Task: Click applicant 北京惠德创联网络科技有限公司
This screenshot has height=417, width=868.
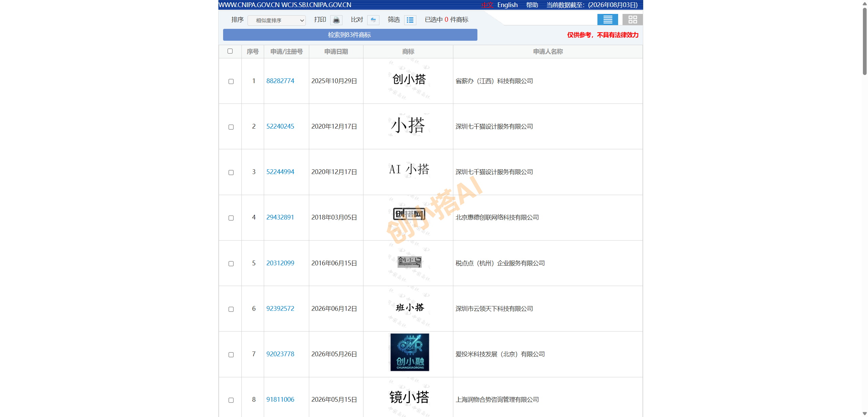Action: (497, 217)
